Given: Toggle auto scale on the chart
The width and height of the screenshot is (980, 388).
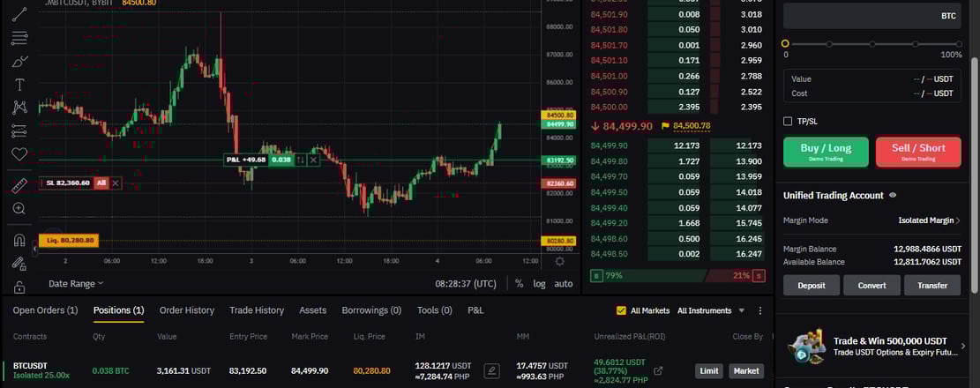Looking at the screenshot, I should 563,284.
